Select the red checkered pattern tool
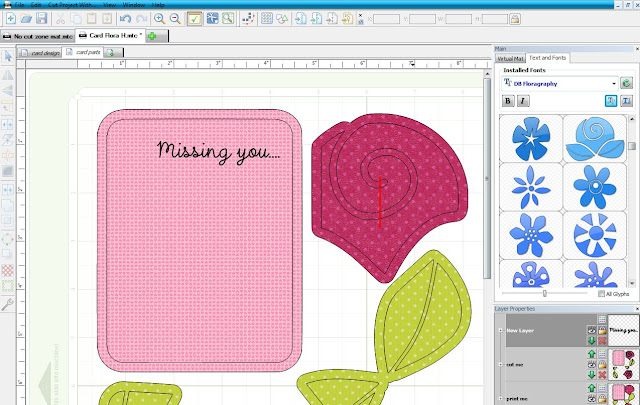Viewport: 640px width, 405px height. 8,270
